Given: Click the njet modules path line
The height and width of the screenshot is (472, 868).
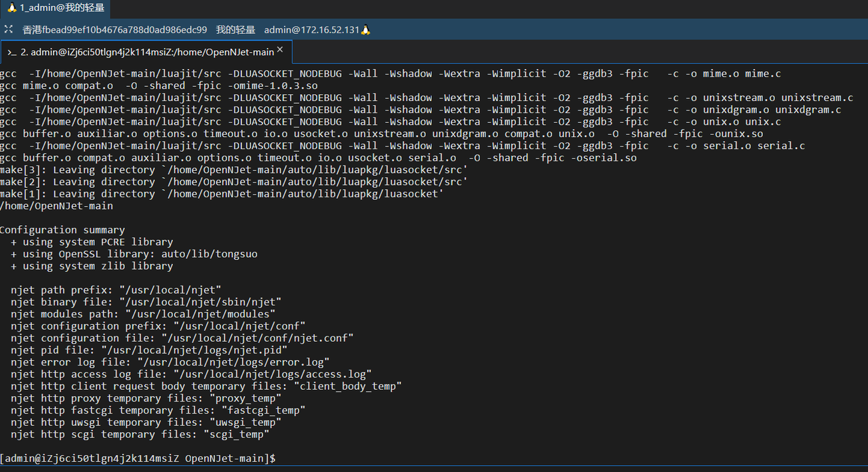Looking at the screenshot, I should (143, 315).
